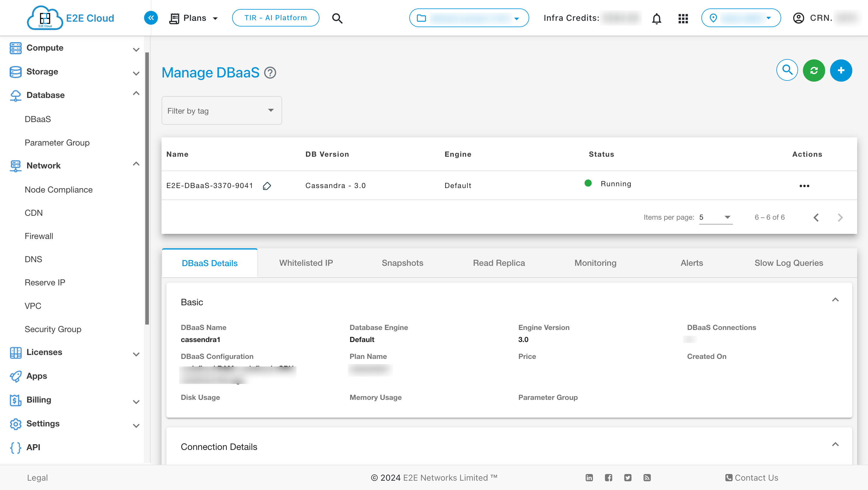This screenshot has height=490, width=868.
Task: Go to next page of table
Action: coord(840,217)
